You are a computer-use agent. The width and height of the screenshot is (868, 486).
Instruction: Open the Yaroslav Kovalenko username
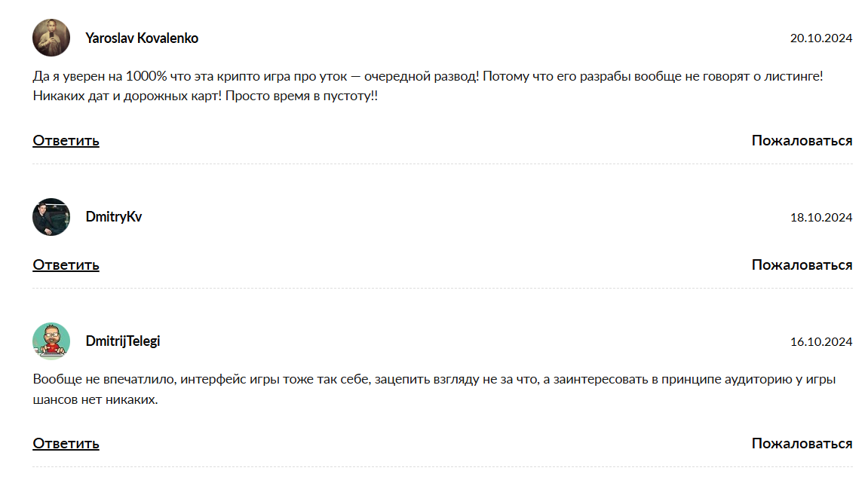tap(142, 38)
